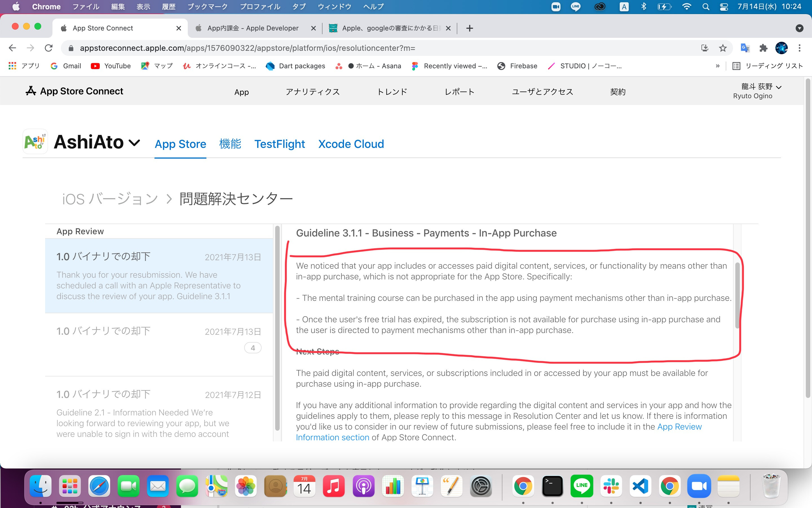812x508 pixels.
Task: Open Spotlight search in menu bar
Action: pos(706,6)
